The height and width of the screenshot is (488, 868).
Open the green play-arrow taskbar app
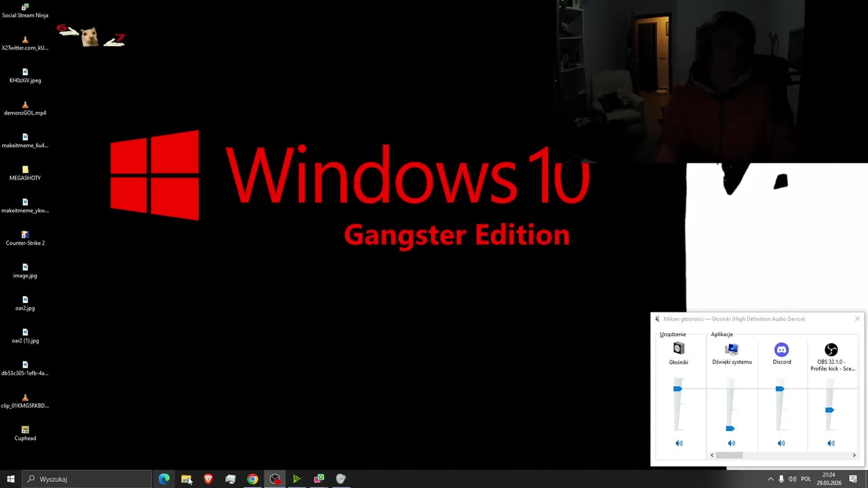pyautogui.click(x=296, y=479)
